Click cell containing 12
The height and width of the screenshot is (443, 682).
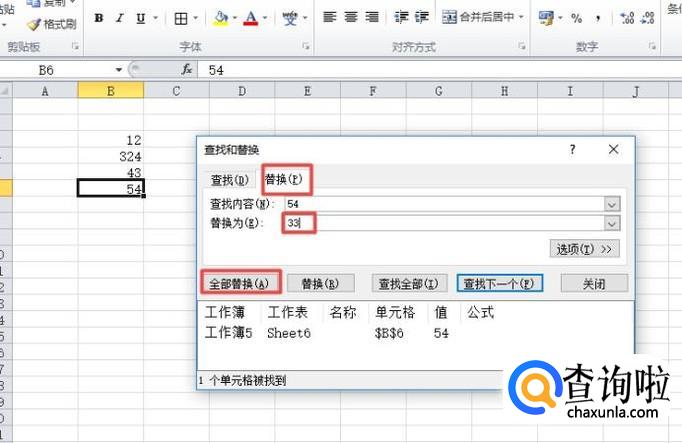point(110,140)
